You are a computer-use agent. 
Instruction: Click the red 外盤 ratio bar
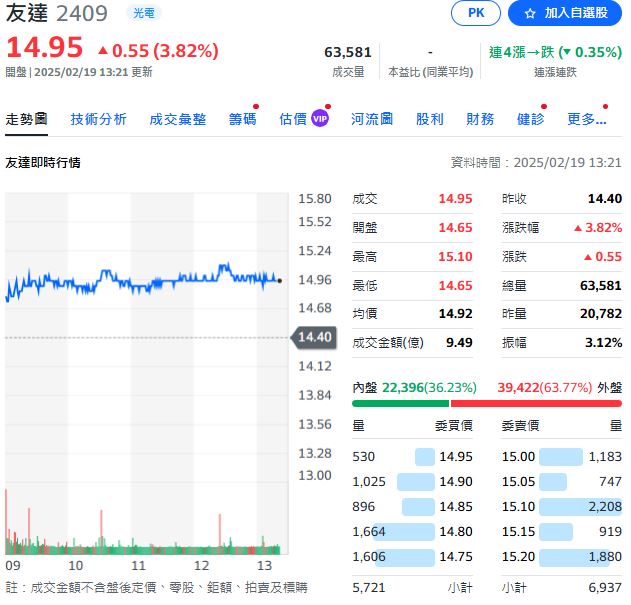coord(536,403)
